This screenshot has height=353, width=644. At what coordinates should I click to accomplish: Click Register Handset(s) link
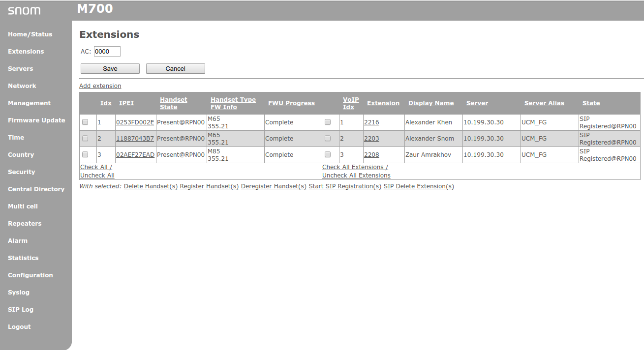[x=209, y=186]
